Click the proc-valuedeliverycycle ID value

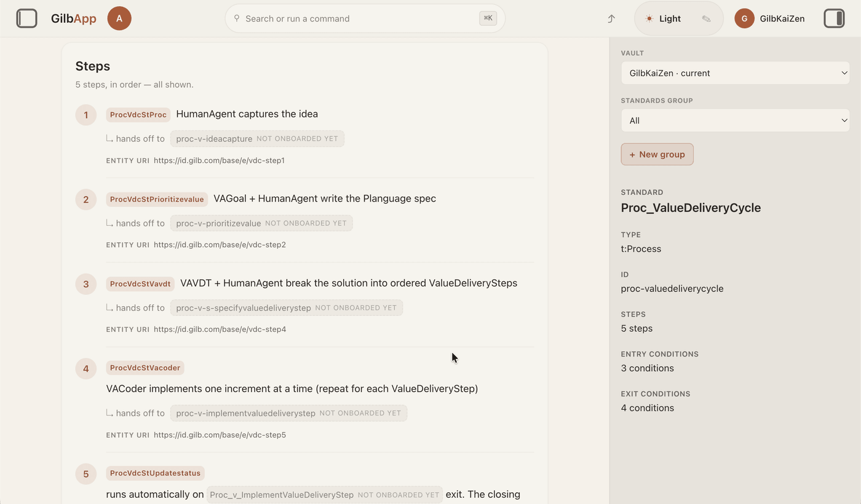(672, 289)
